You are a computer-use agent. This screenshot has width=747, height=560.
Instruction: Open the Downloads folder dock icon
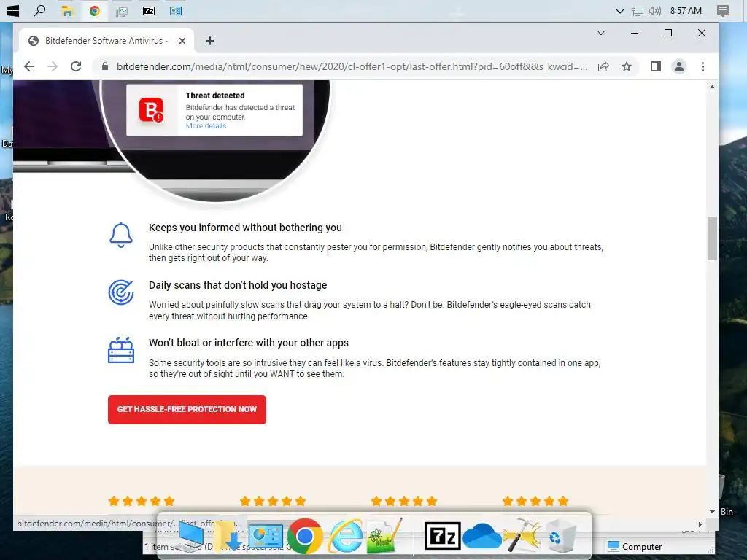[x=227, y=537]
